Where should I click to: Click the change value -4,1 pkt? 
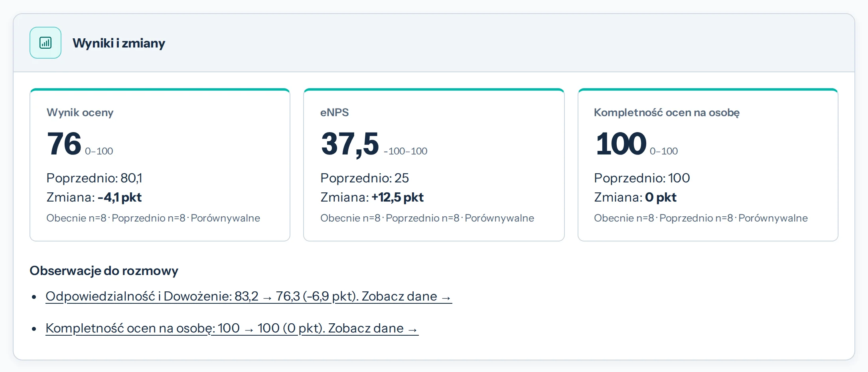tap(120, 197)
